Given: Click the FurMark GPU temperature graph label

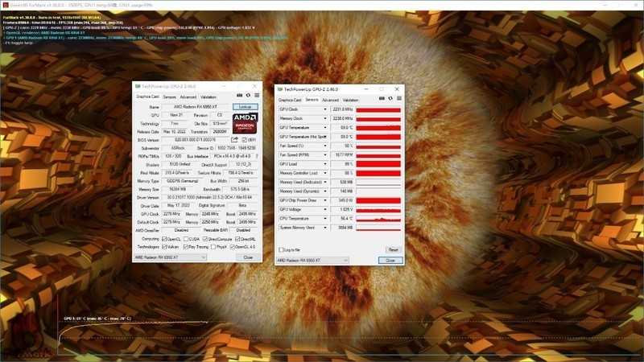Looking at the screenshot, I should pos(97,319).
